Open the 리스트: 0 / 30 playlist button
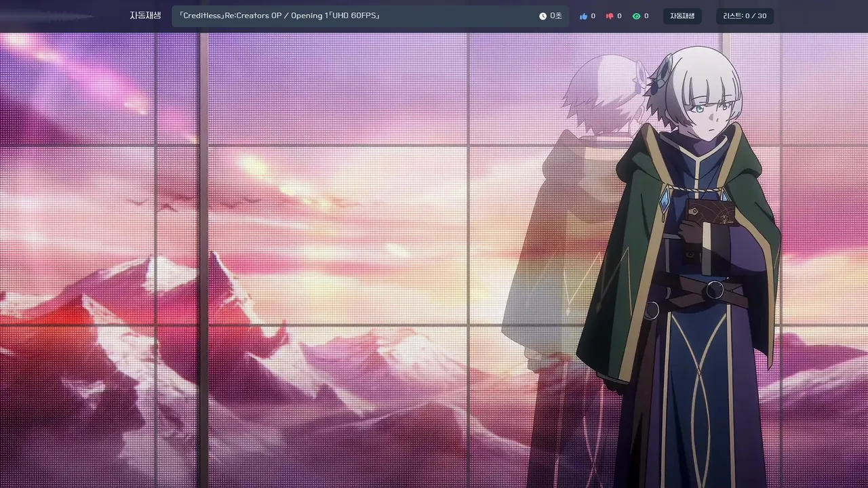 click(745, 16)
